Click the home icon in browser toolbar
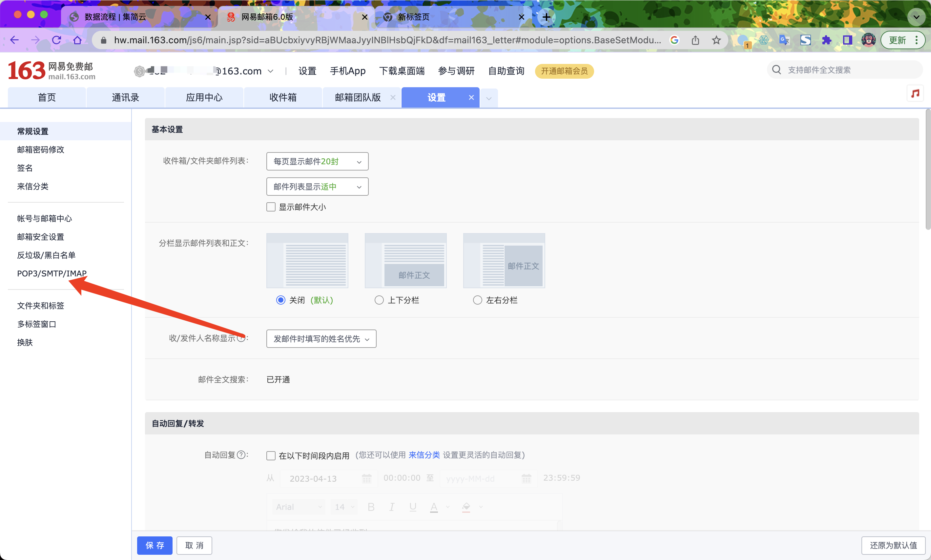 pos(77,40)
